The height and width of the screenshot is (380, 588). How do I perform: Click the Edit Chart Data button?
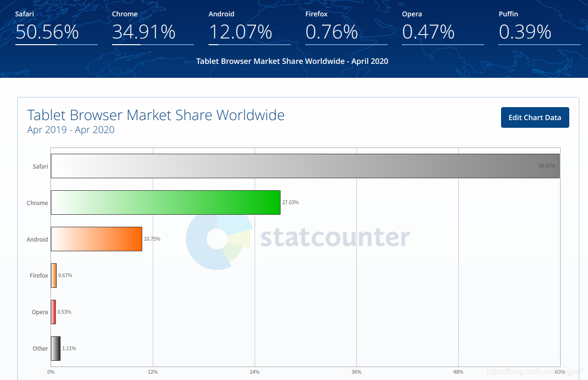pyautogui.click(x=535, y=117)
